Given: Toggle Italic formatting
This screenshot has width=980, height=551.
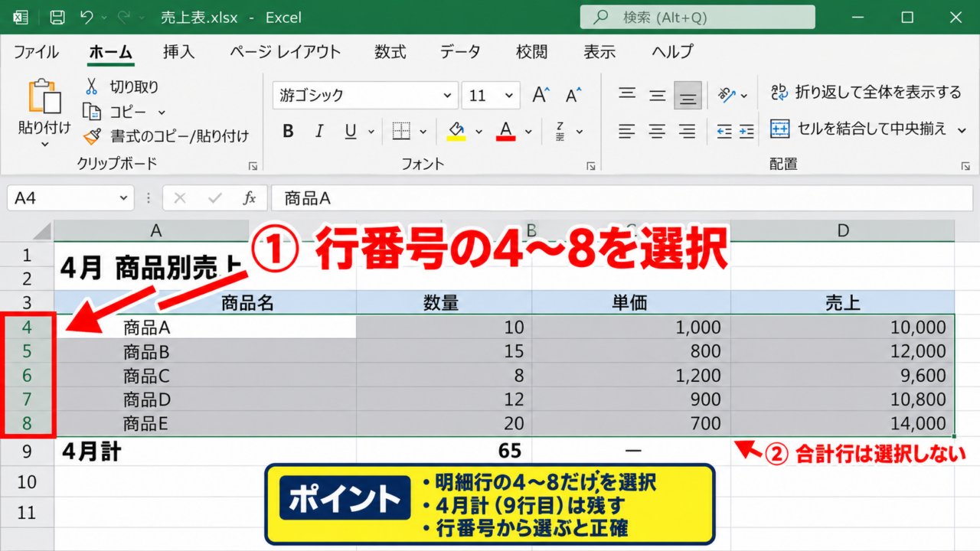Looking at the screenshot, I should pos(319,132).
